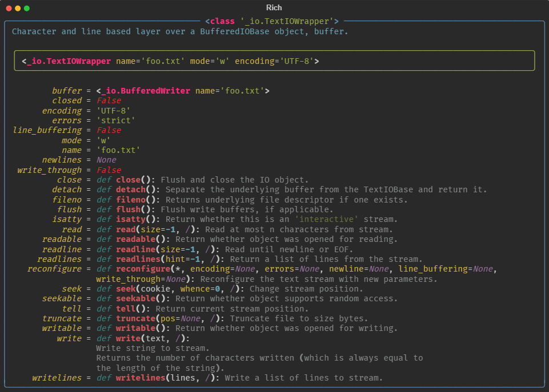Image resolution: width=549 pixels, height=392 pixels.
Task: Click the 'Rich' window title
Action: click(274, 7)
